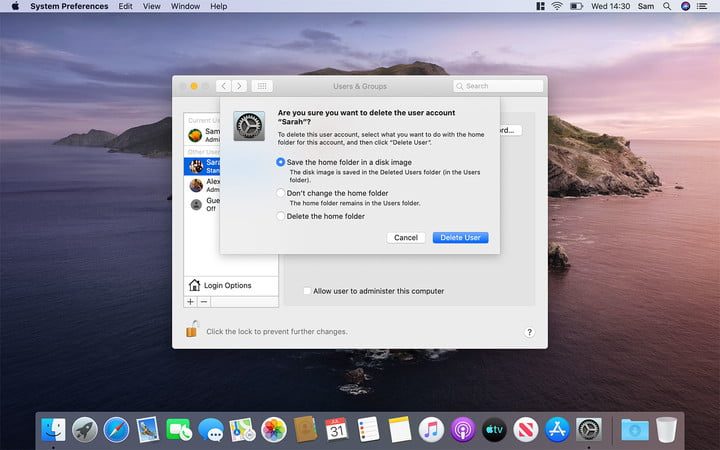Select Save the home folder in disk image
Viewport: 720px width, 450px height.
click(281, 161)
